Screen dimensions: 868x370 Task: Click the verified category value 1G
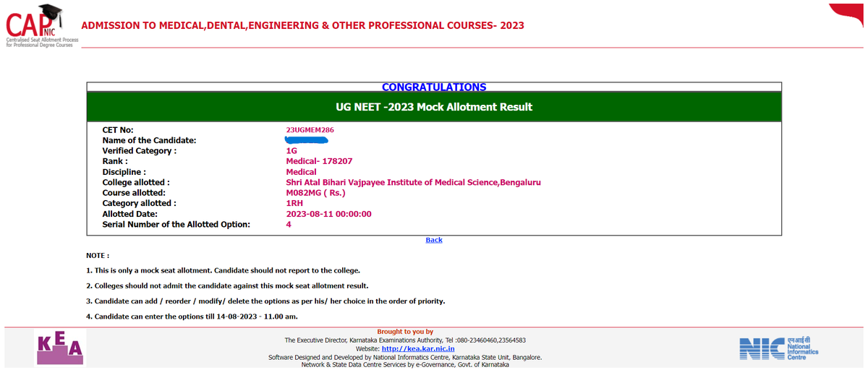pos(292,151)
